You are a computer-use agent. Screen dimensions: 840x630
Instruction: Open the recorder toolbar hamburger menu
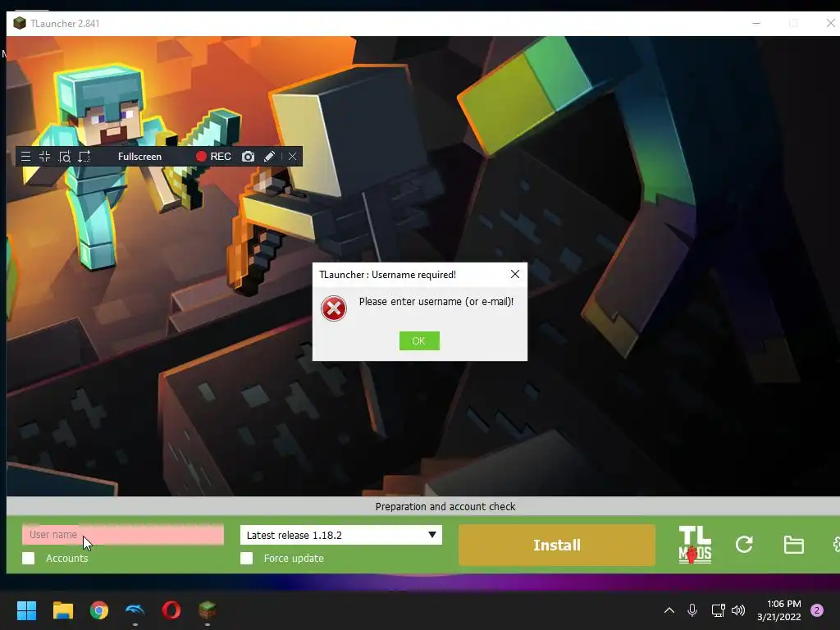25,157
